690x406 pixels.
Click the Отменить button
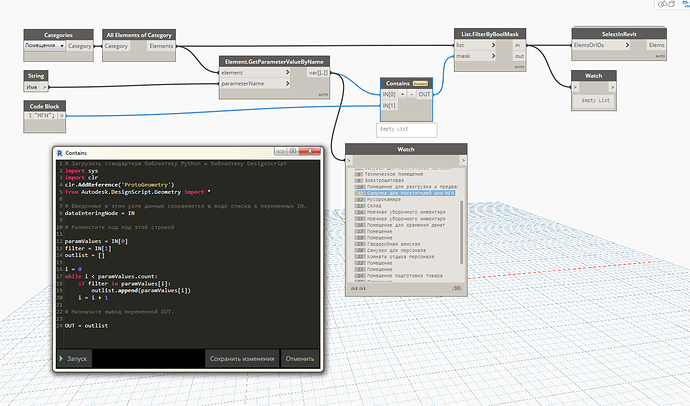pyautogui.click(x=299, y=358)
